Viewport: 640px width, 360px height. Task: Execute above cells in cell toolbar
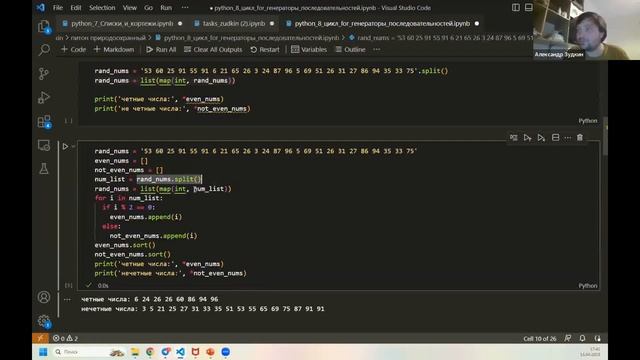[x=527, y=138]
